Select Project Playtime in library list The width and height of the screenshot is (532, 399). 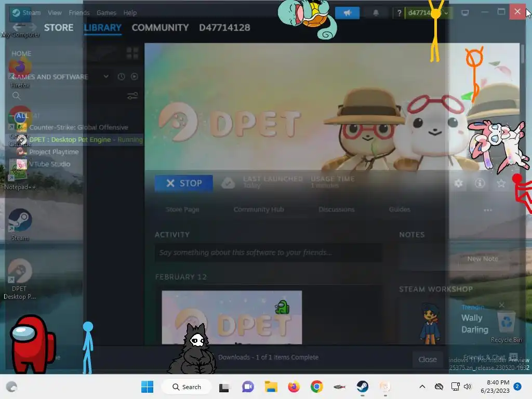[x=48, y=152]
